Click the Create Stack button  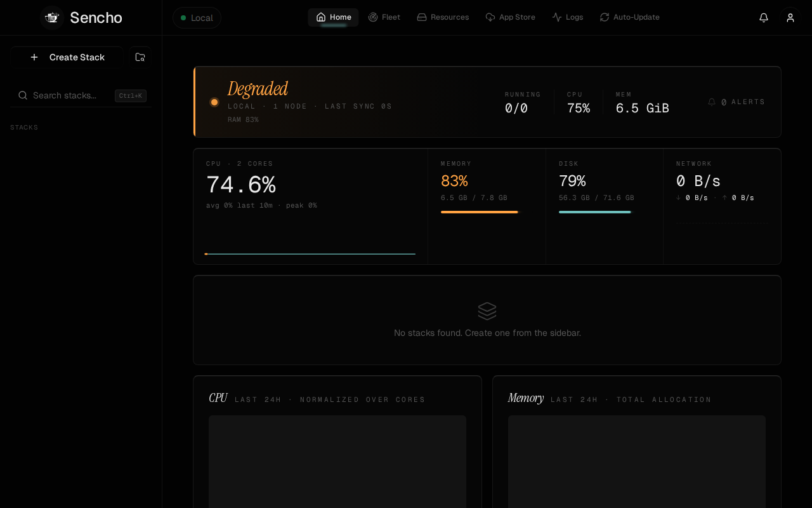pyautogui.click(x=67, y=57)
